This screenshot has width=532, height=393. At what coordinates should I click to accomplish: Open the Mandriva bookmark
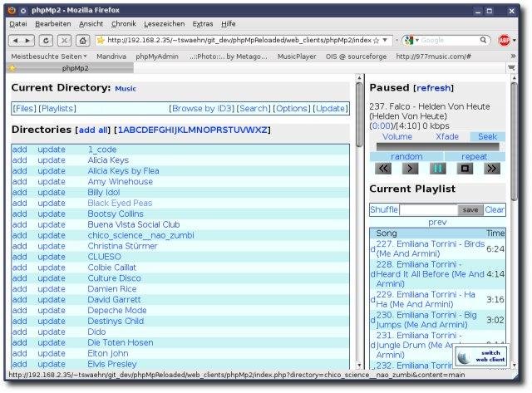(111, 56)
